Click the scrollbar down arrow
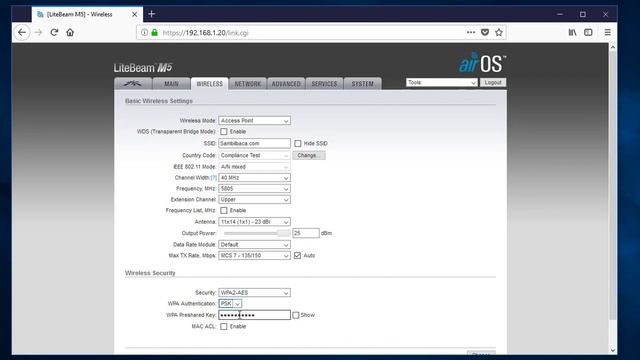Image resolution: width=640 pixels, height=360 pixels. point(612,350)
